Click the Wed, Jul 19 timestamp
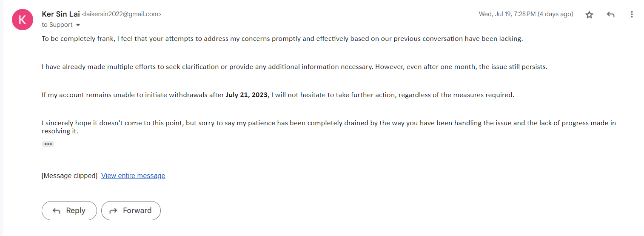644x236 pixels. pos(526,14)
